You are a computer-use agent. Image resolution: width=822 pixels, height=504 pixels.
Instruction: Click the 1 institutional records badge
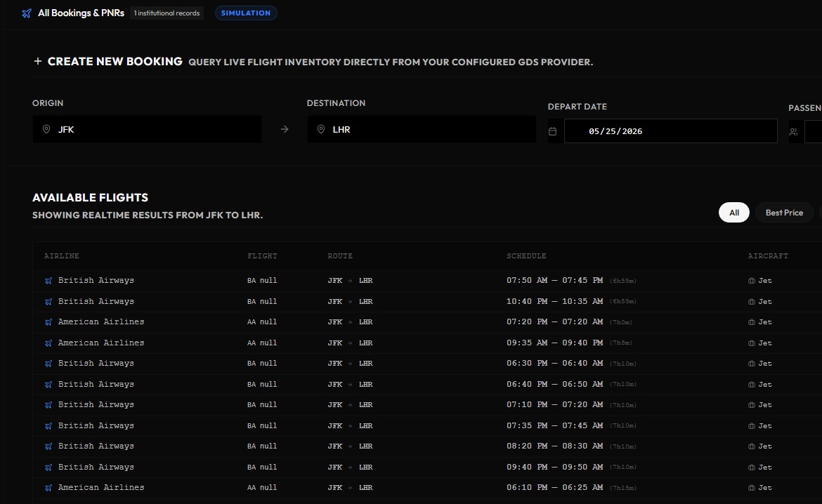(x=167, y=13)
